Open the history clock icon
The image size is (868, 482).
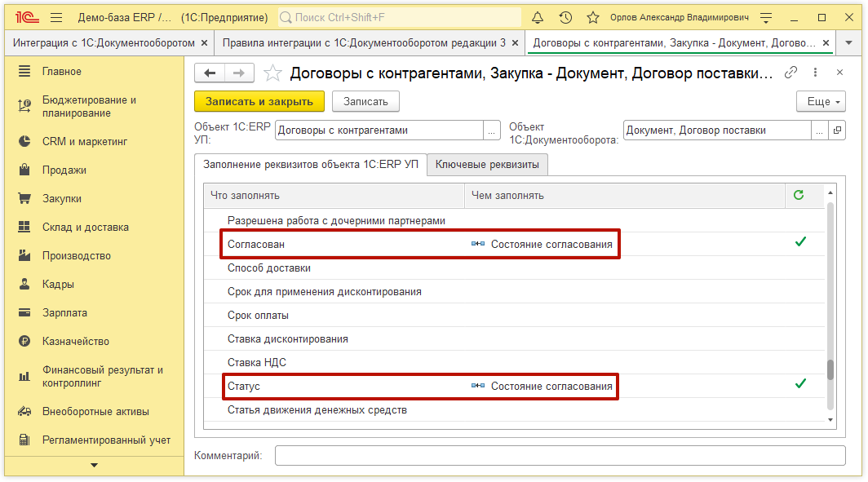(565, 18)
